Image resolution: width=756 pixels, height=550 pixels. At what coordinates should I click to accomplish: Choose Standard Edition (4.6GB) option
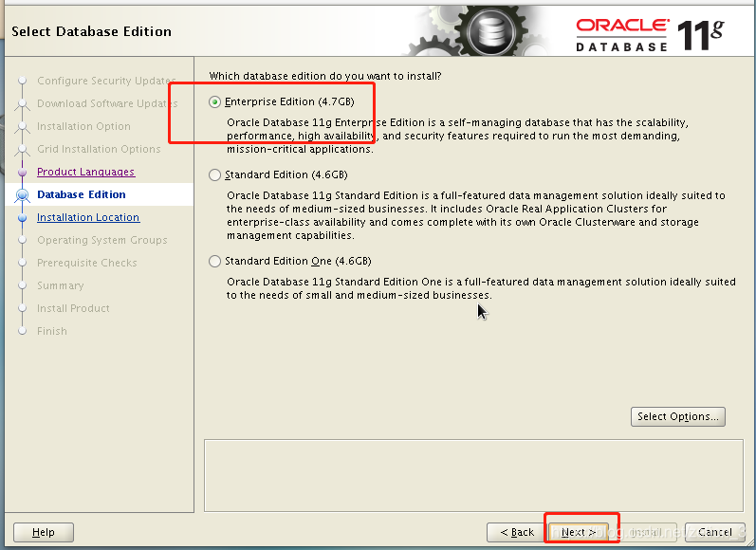(215, 174)
